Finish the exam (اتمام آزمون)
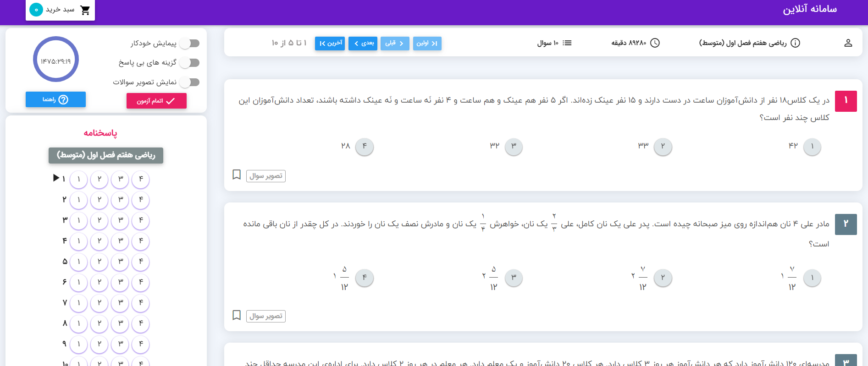The width and height of the screenshot is (868, 366). click(156, 101)
